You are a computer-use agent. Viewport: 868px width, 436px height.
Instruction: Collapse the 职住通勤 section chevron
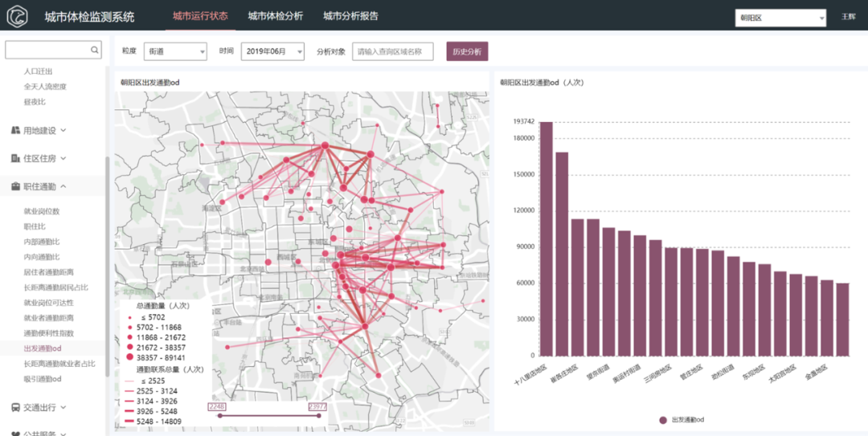tap(63, 186)
